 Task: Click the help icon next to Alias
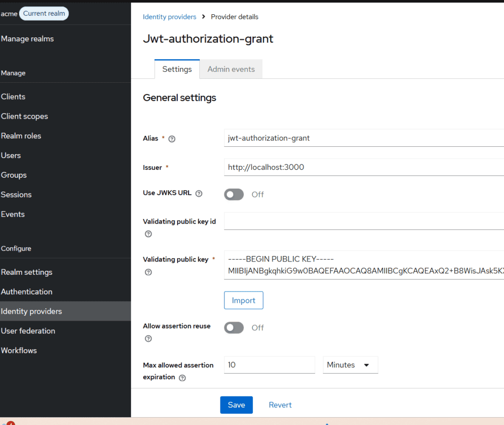coord(171,139)
